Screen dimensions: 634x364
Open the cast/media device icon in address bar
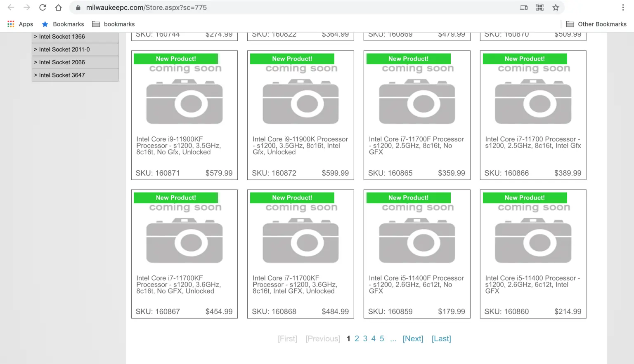pos(524,7)
